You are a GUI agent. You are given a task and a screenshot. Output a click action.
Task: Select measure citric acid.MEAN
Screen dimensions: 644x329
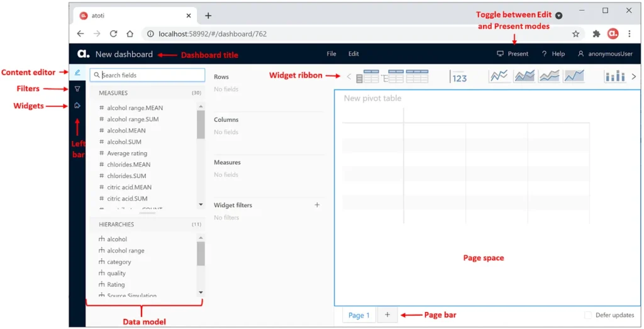(130, 187)
